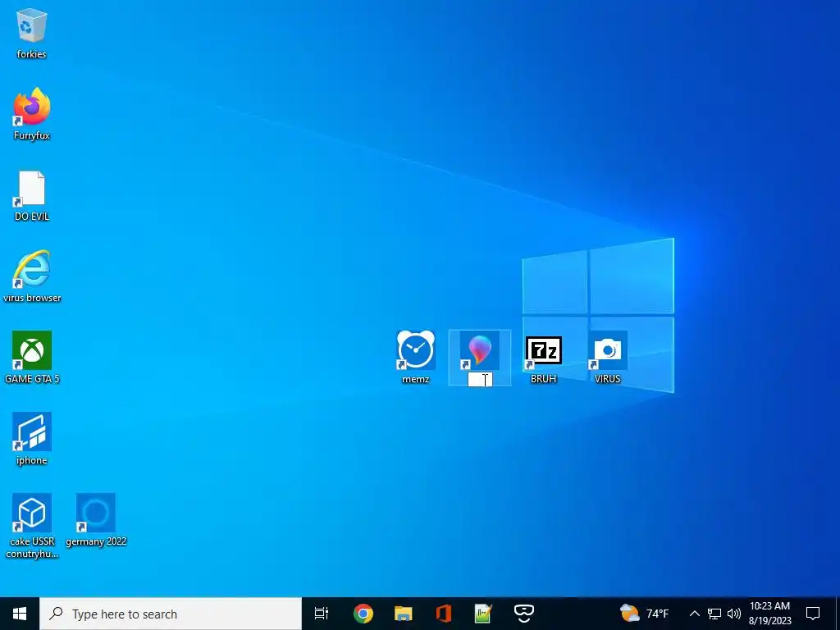Open the volume control tray icon
The height and width of the screenshot is (630, 840).
(x=734, y=614)
